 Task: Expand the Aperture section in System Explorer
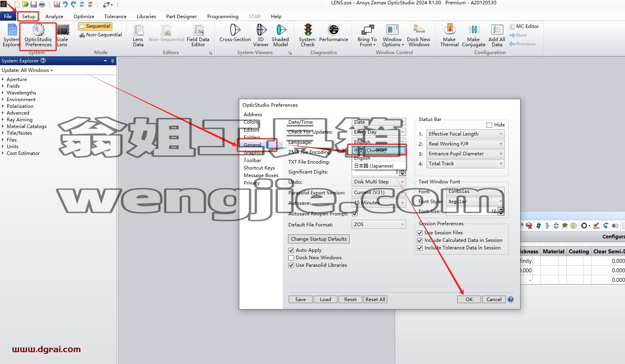coord(3,79)
